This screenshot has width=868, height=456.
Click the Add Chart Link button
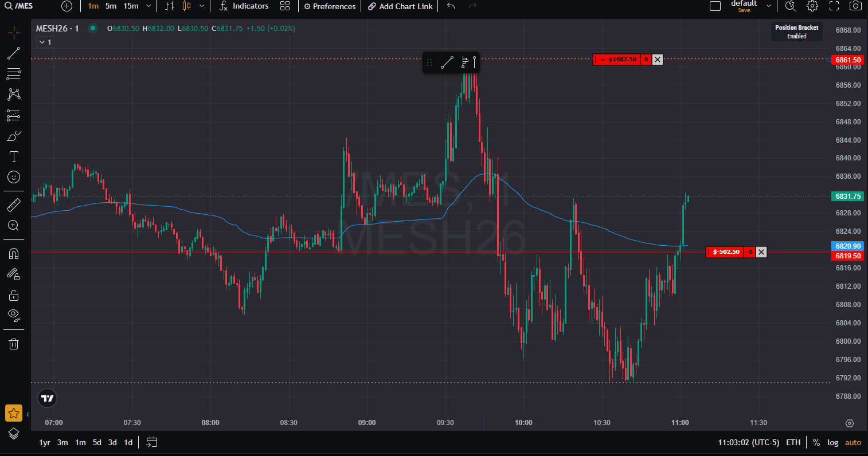tap(400, 6)
